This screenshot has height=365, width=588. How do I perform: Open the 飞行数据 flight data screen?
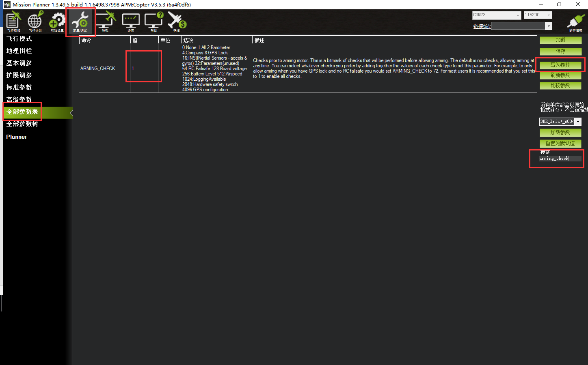point(13,21)
